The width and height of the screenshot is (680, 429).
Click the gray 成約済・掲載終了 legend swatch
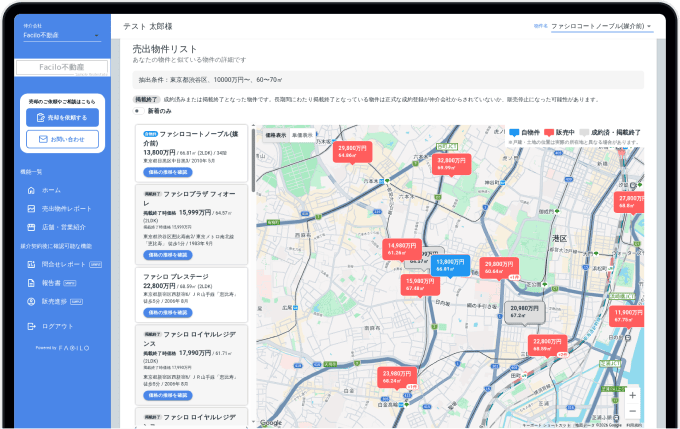(584, 132)
